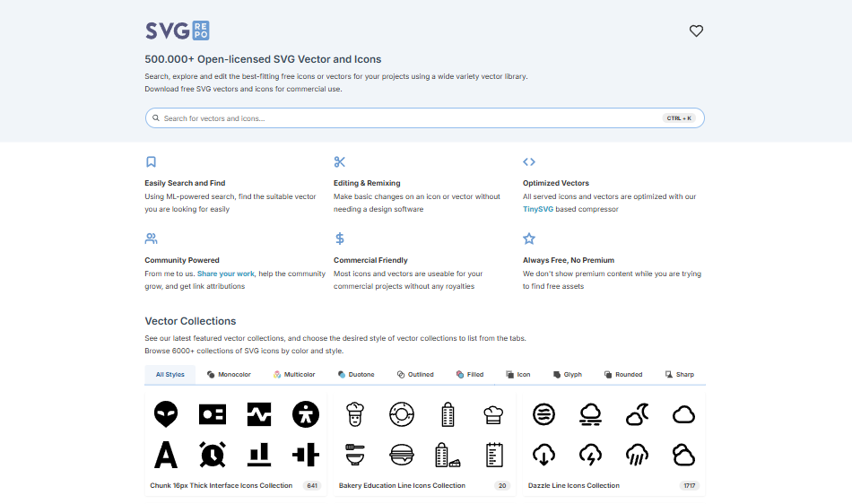Click the code brackets icon for Optimized Vectors

(x=529, y=161)
